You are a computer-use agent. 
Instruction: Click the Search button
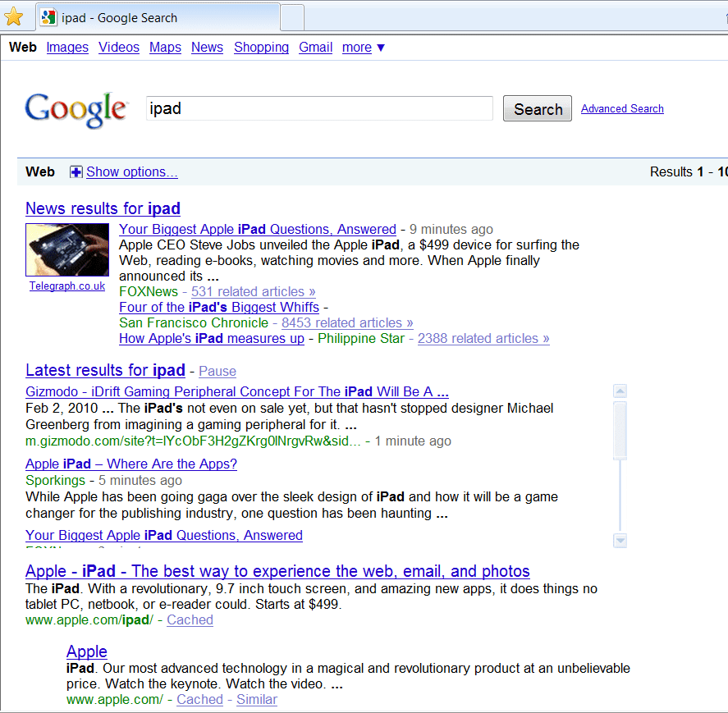click(538, 108)
